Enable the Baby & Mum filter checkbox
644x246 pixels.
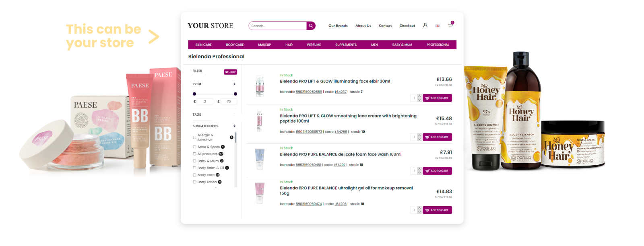[x=195, y=161]
